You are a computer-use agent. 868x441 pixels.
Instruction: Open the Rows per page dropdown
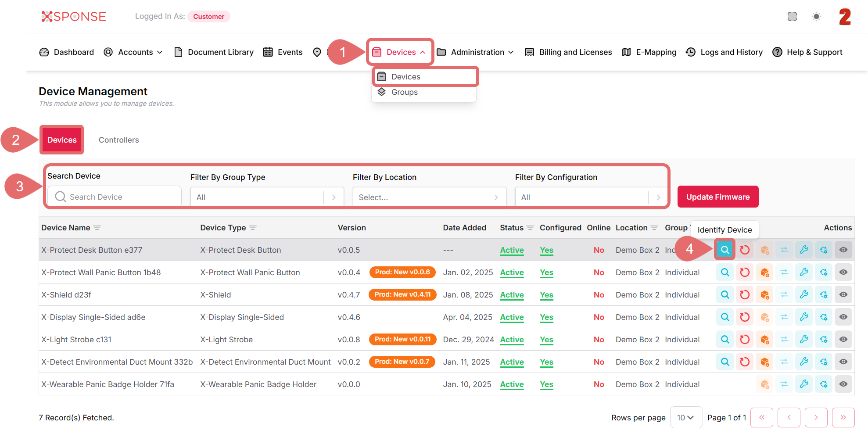pos(685,418)
